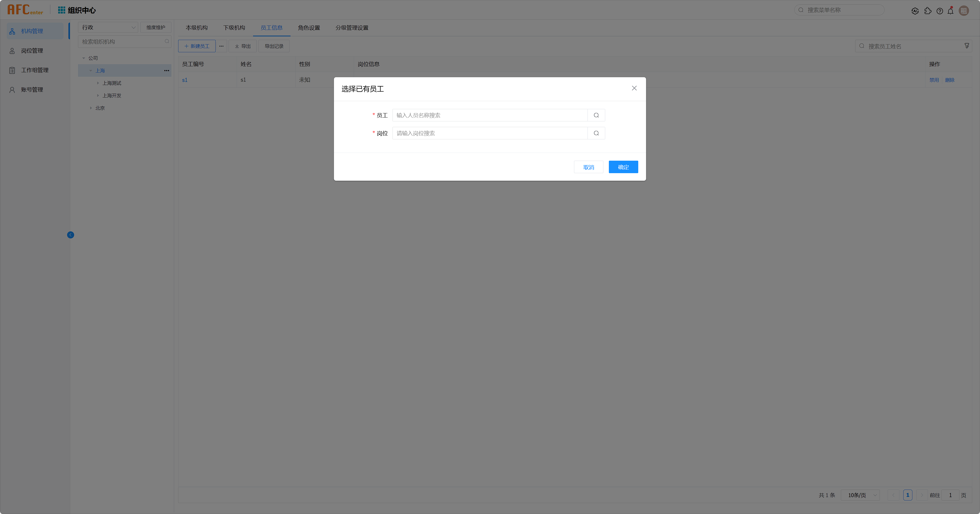This screenshot has height=514, width=980.
Task: Open the help question-mark icon
Action: pyautogui.click(x=940, y=11)
